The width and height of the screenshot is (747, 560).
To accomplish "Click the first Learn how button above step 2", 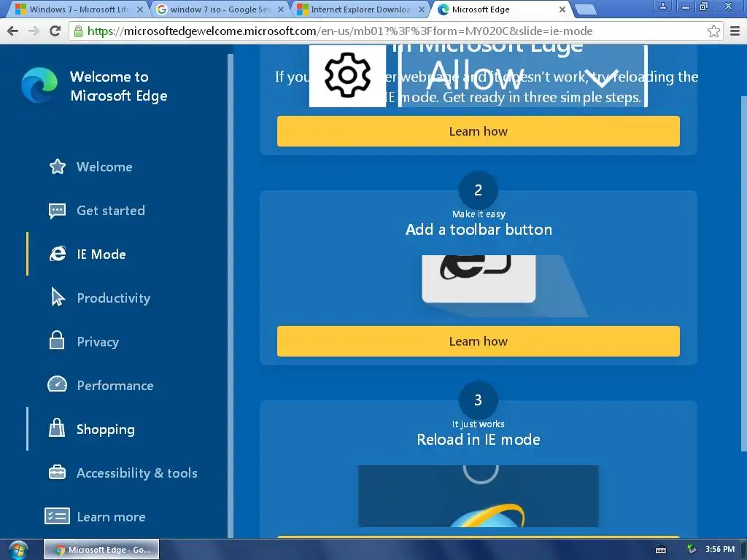I will coord(479,131).
